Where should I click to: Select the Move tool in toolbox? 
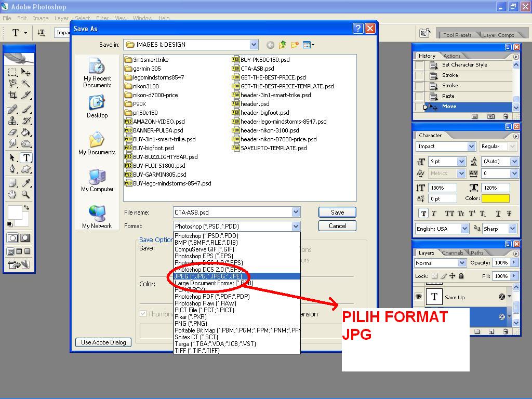[x=26, y=72]
